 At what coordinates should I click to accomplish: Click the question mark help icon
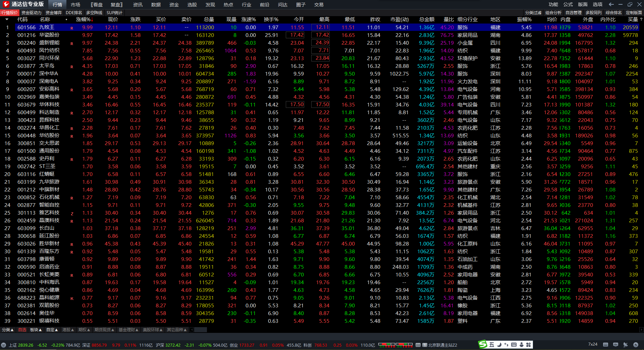coord(641,19)
